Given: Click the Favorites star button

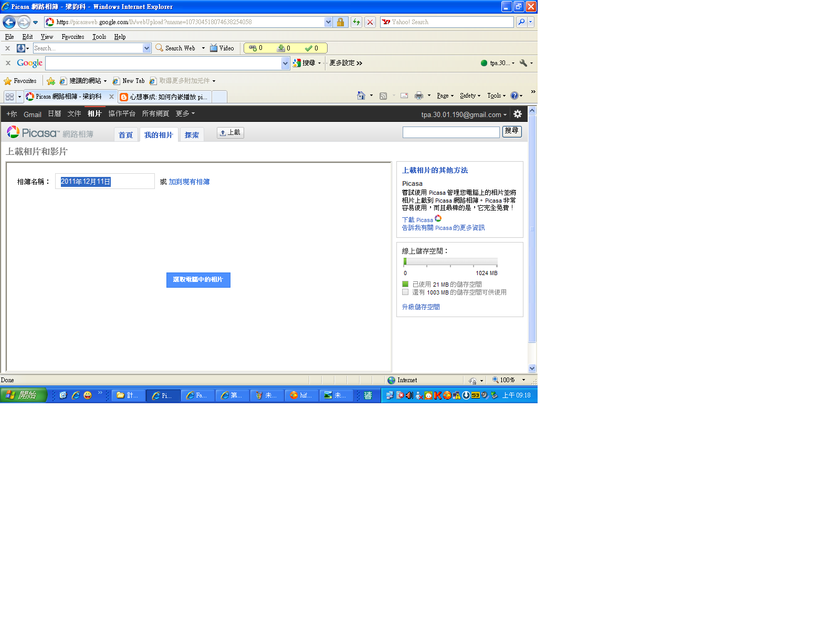Looking at the screenshot, I should 20,81.
